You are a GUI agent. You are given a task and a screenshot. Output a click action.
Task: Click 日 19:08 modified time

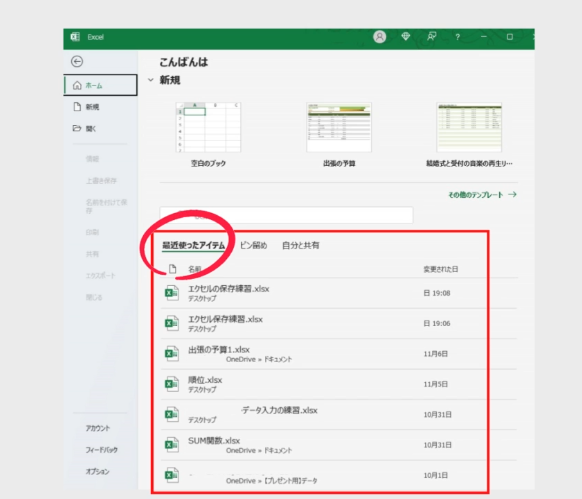[x=437, y=293]
